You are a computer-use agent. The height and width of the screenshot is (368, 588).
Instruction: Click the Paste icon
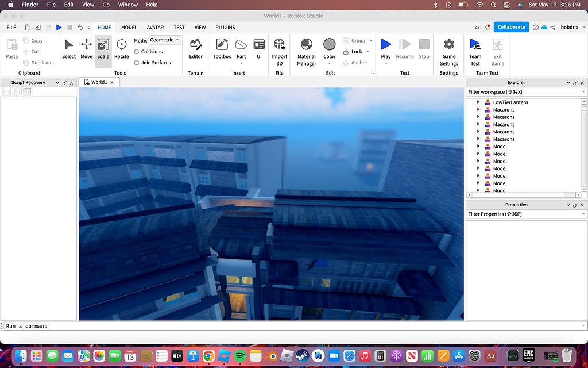[x=11, y=45]
